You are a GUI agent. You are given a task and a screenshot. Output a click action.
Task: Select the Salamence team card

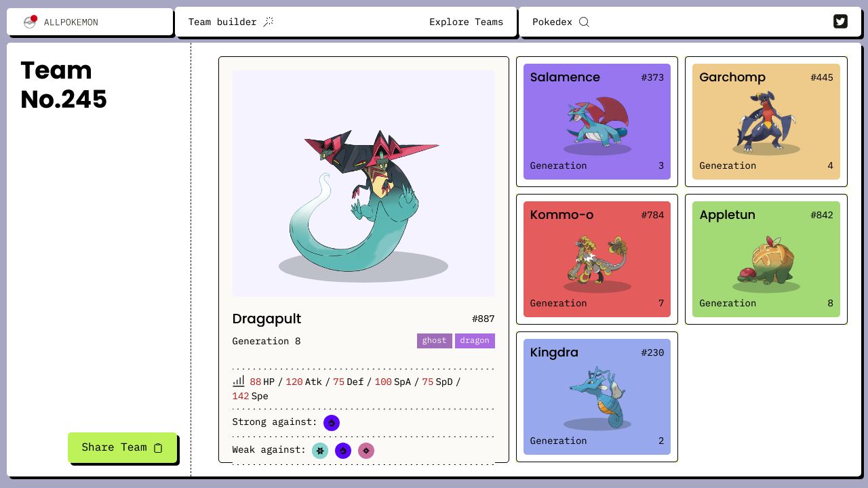click(597, 121)
